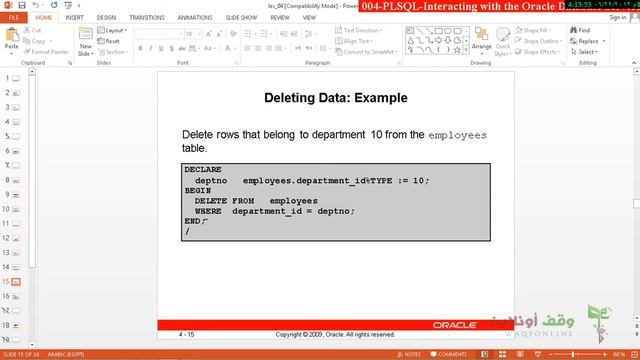
Task: Switch to the INSERT tab
Action: pyautogui.click(x=74, y=18)
